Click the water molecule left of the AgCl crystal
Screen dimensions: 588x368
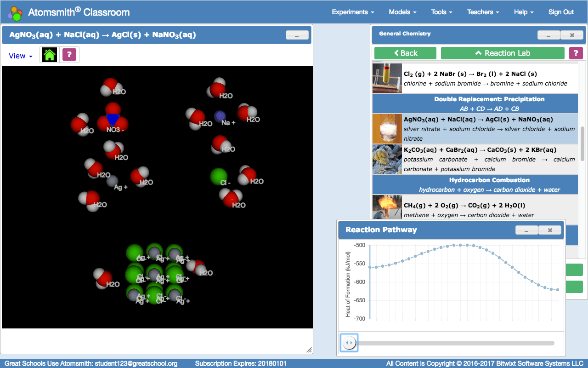pyautogui.click(x=103, y=278)
